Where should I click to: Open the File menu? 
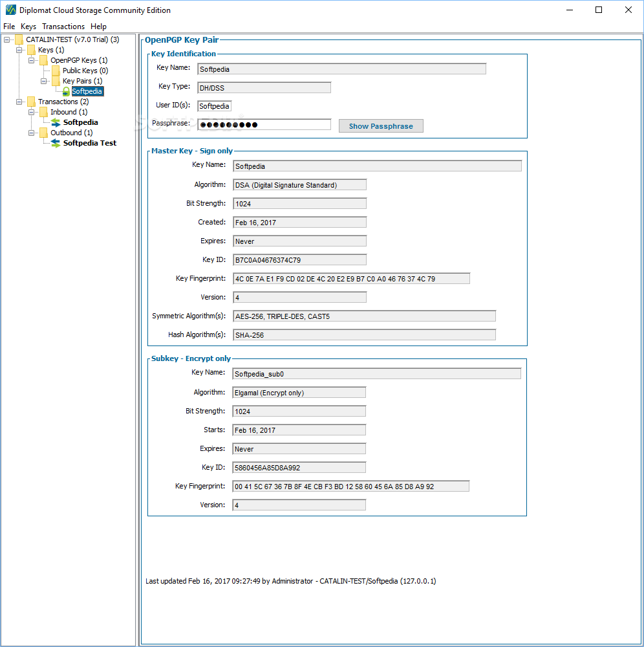click(x=9, y=27)
